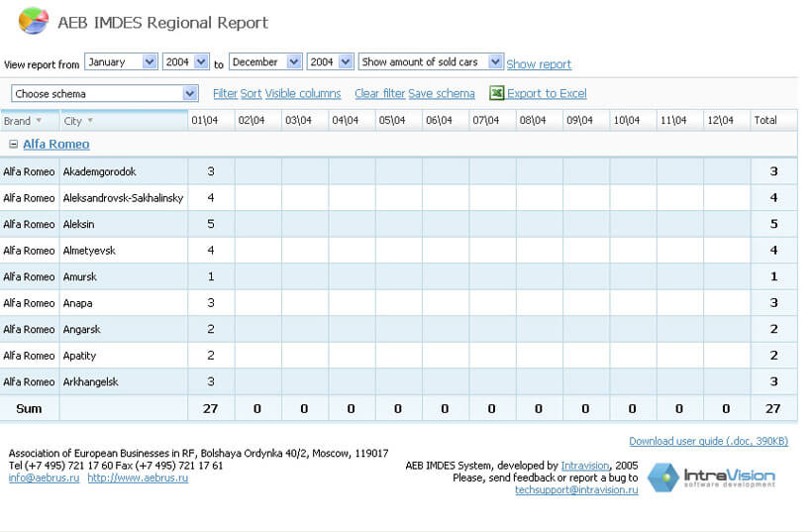
Task: Click the Excel icon beside Export to Excel
Action: (497, 93)
